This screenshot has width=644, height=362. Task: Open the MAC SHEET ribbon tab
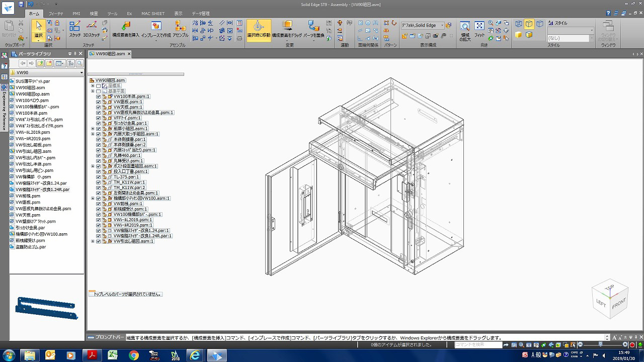pyautogui.click(x=153, y=14)
